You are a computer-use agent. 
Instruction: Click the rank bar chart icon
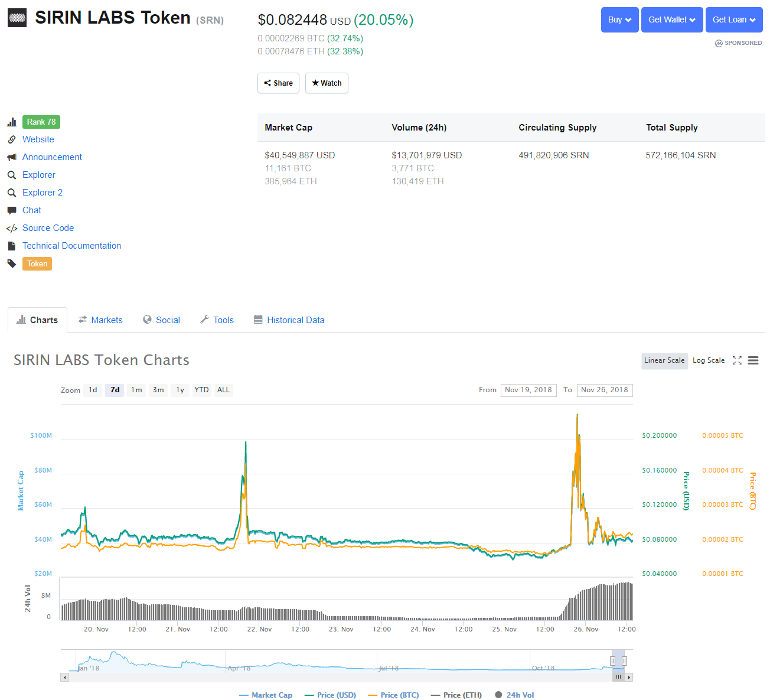point(12,122)
